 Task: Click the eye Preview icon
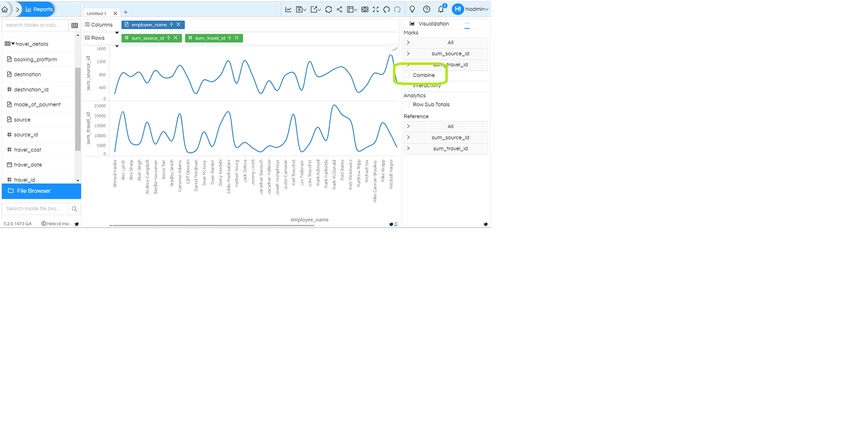(365, 9)
